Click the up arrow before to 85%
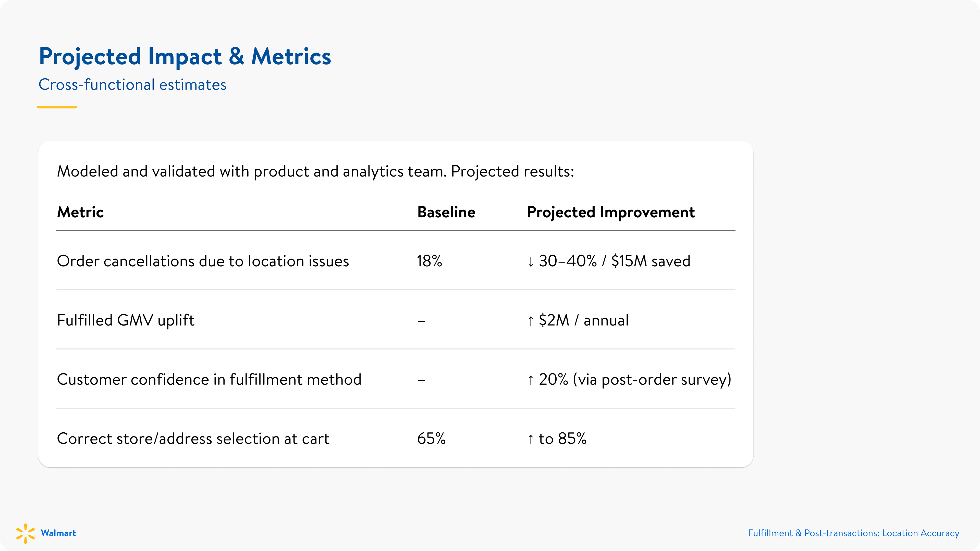Screen dimensions: 980x551 [530, 439]
